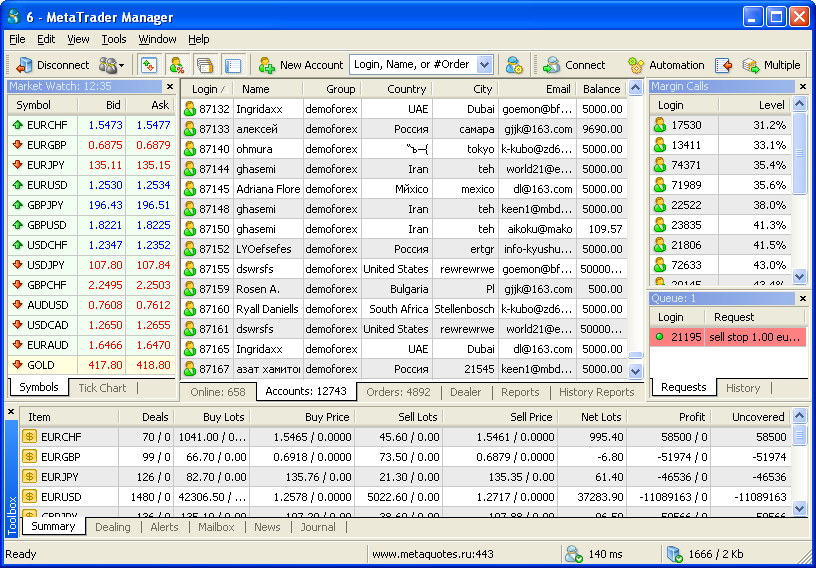
Task: Switch to the Online: 658 tab
Action: (x=218, y=392)
